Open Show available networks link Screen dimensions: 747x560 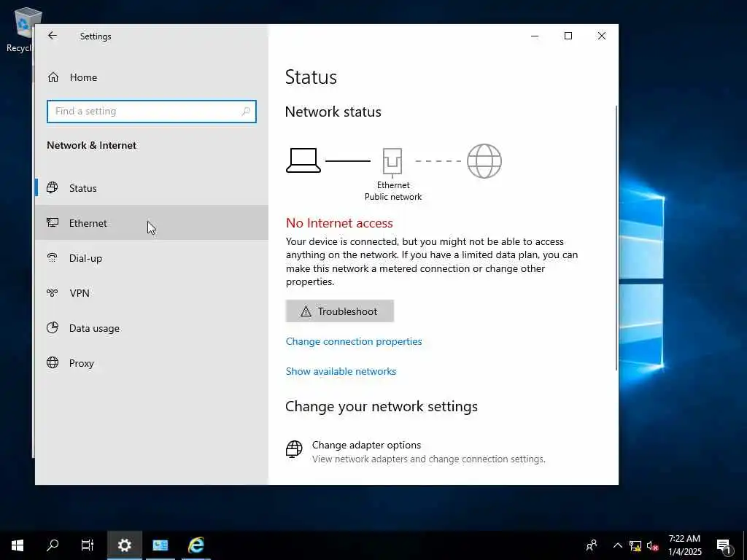pos(341,371)
